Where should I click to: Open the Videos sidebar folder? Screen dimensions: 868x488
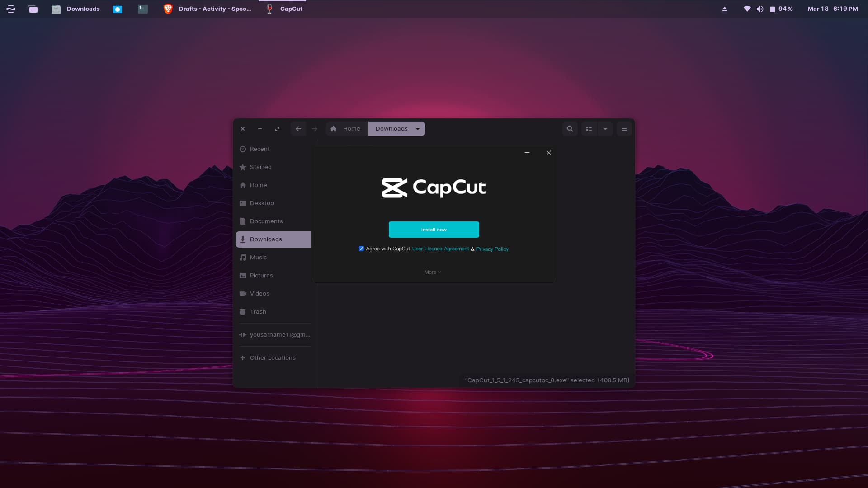pos(273,294)
